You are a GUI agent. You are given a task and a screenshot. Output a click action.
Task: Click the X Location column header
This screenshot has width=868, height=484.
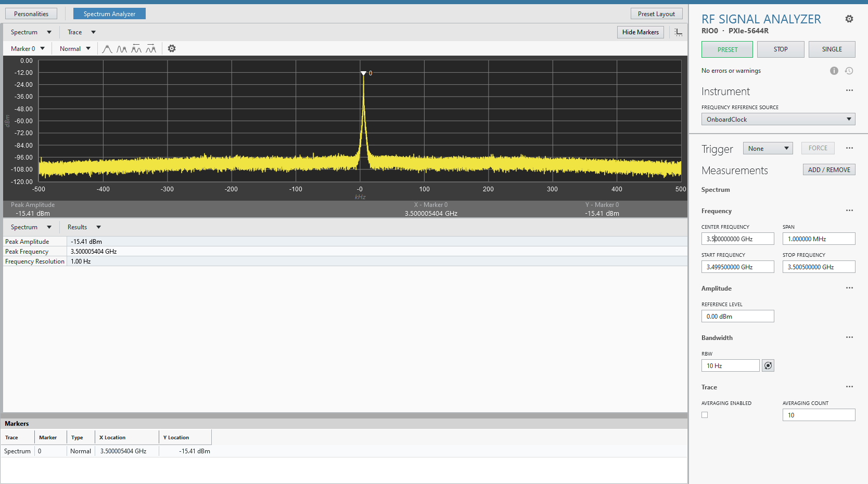(x=127, y=437)
